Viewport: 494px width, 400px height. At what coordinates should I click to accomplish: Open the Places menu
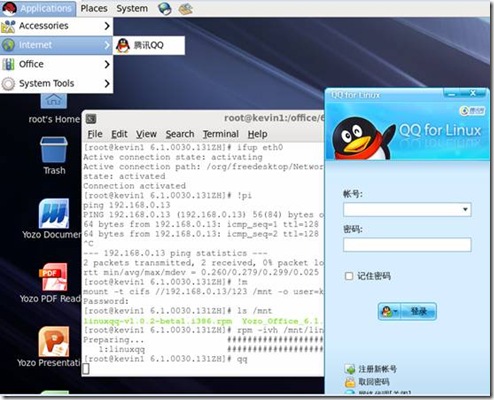[94, 8]
